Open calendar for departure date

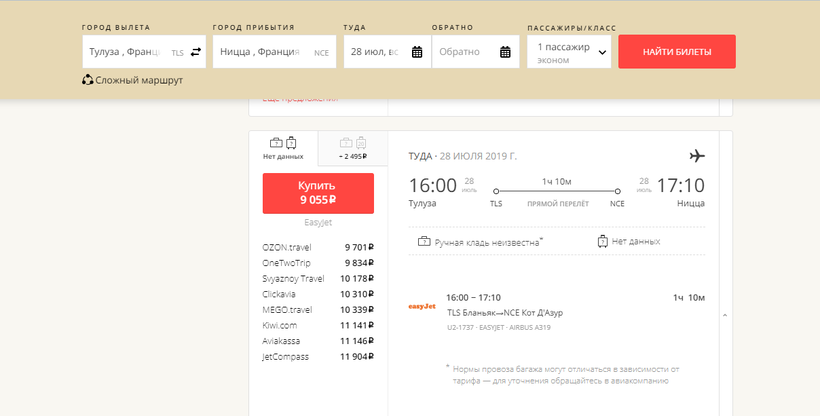[x=417, y=52]
